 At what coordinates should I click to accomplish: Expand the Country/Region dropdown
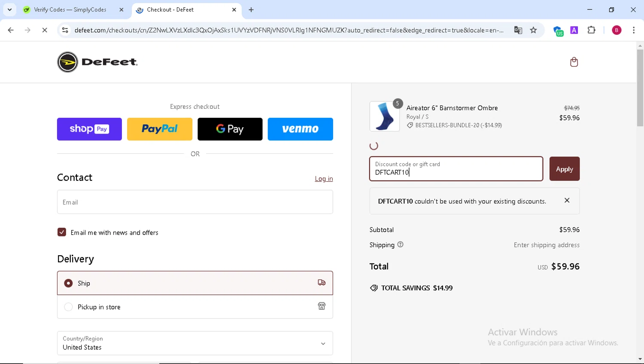(195, 343)
